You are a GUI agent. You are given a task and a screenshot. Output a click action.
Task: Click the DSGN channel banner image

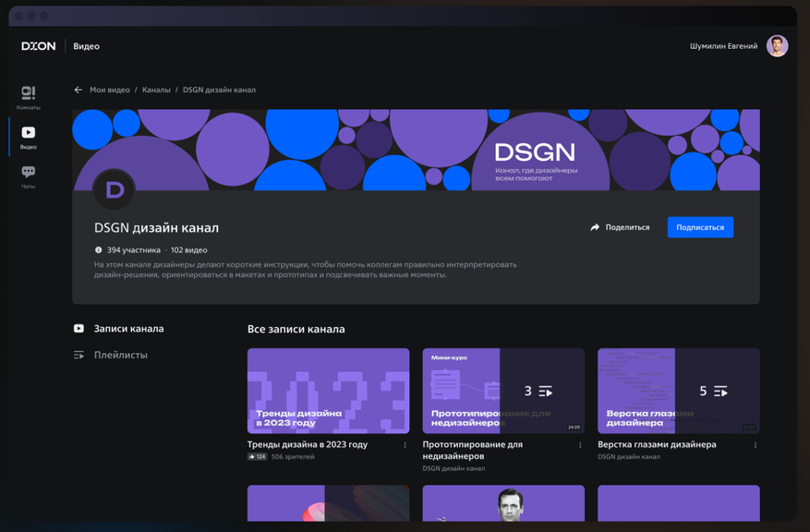416,150
